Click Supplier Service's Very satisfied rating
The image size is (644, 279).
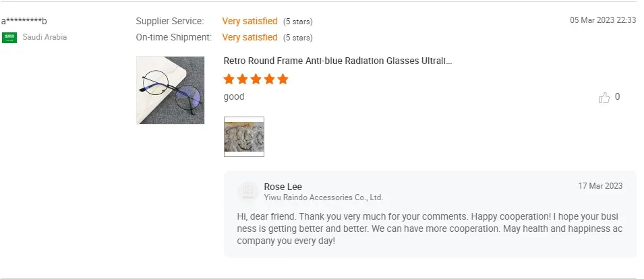pos(250,21)
